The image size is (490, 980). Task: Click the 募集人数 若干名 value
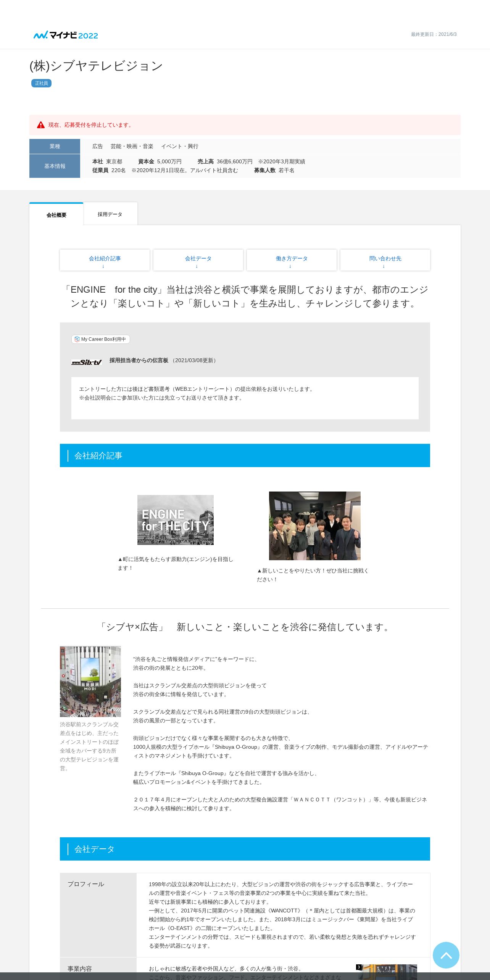274,170
